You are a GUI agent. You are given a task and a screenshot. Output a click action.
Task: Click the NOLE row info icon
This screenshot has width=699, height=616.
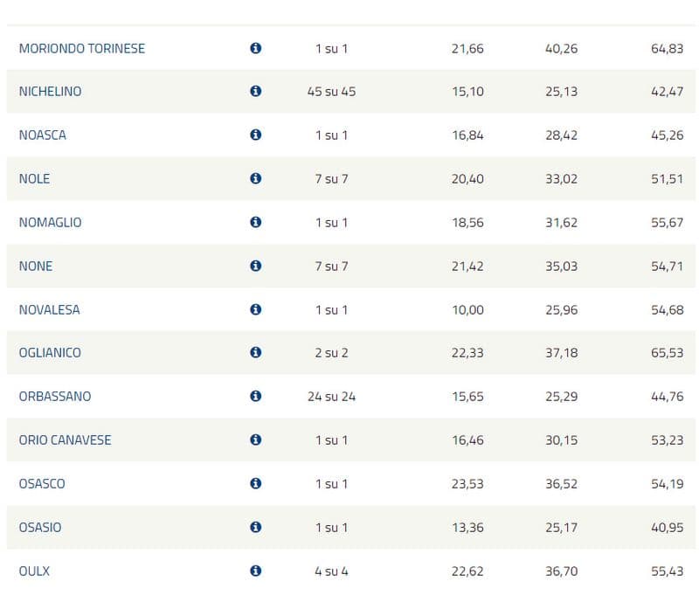click(x=255, y=178)
